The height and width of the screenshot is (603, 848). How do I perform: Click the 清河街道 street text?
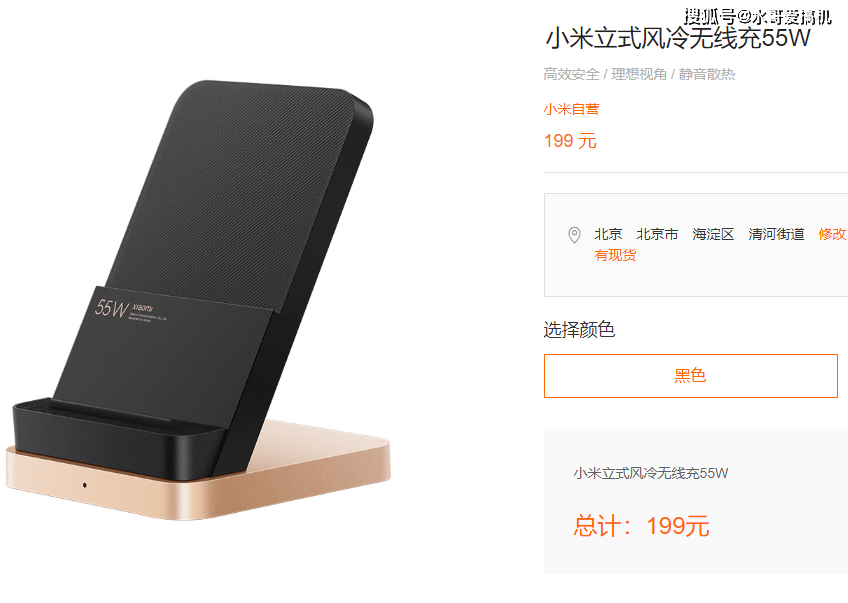pyautogui.click(x=777, y=234)
